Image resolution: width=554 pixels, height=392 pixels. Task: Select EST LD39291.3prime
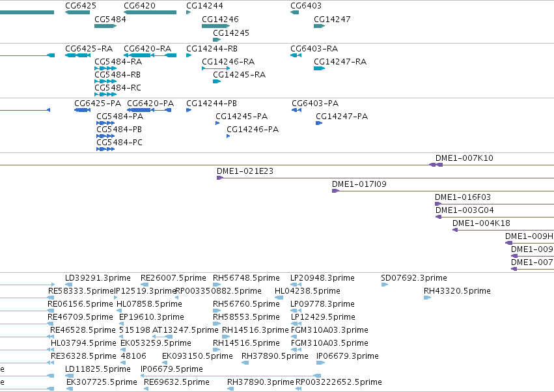pos(98,278)
